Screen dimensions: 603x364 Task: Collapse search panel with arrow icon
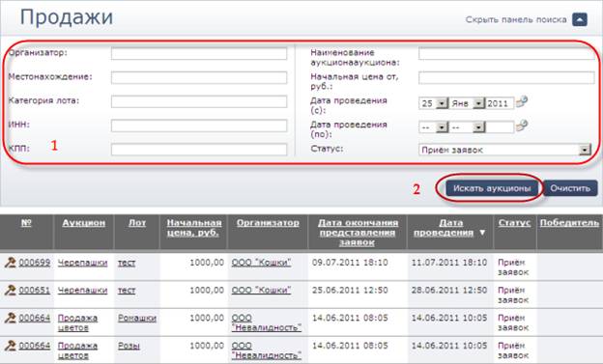580,19
